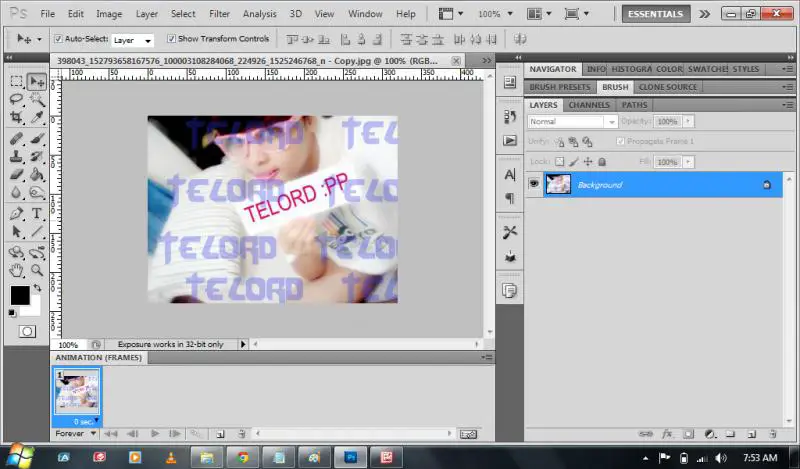Image resolution: width=800 pixels, height=469 pixels.
Task: Open the Analysis menu
Action: (260, 14)
